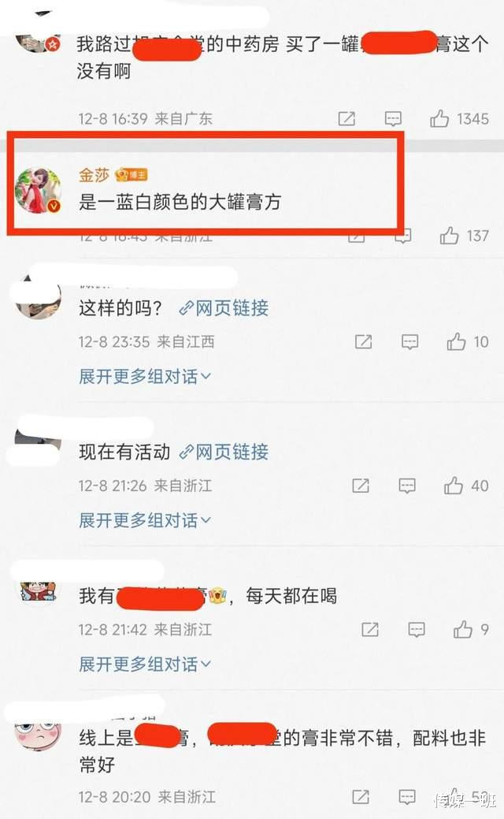This screenshot has width=504, height=819.
Task: Open the avatar of the 每天都在喝 commenter
Action: 38,594
